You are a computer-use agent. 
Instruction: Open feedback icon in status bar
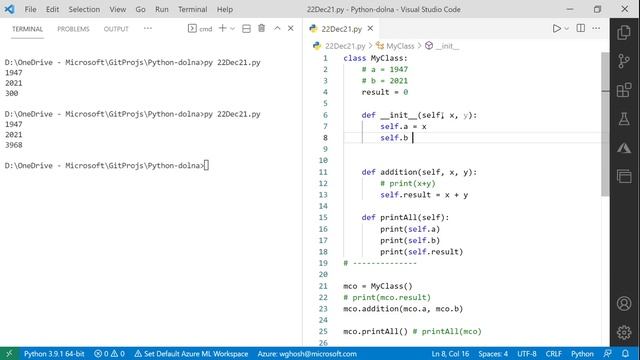(x=608, y=354)
